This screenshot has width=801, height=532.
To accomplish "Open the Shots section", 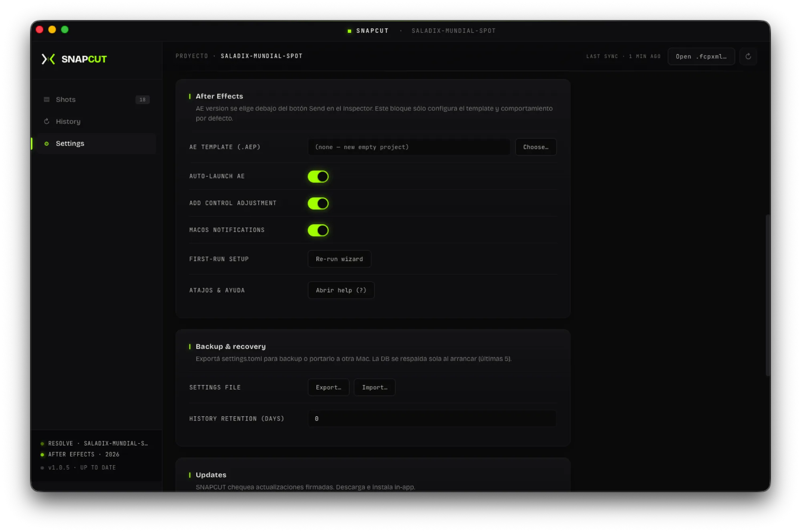I will [x=96, y=99].
